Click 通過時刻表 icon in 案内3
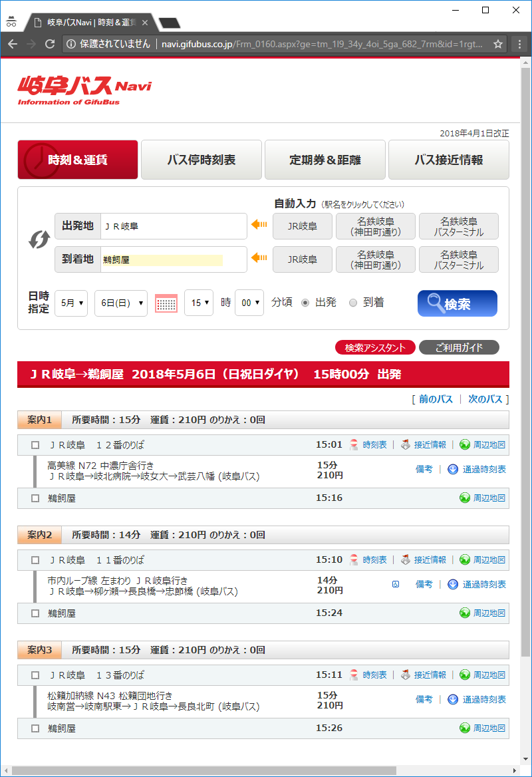Image resolution: width=532 pixels, height=777 pixels. tap(453, 699)
